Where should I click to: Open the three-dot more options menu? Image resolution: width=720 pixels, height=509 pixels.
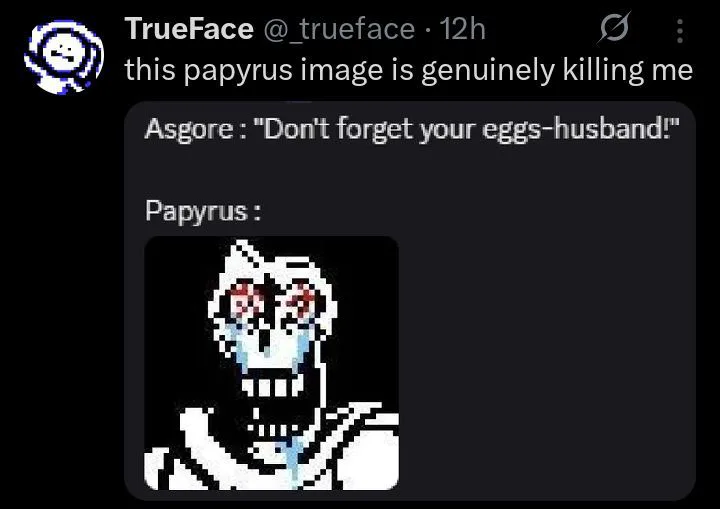click(x=680, y=31)
